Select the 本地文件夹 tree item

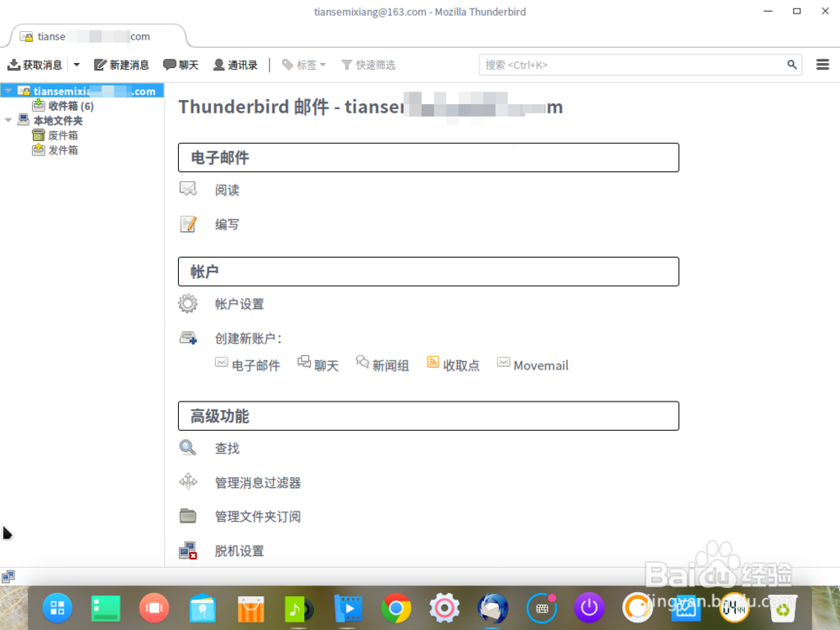[51, 120]
